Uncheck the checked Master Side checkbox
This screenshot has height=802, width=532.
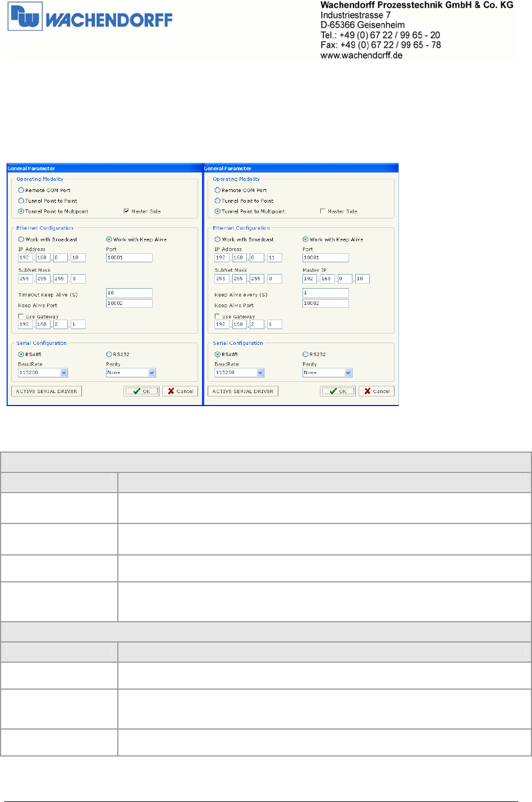coord(126,211)
